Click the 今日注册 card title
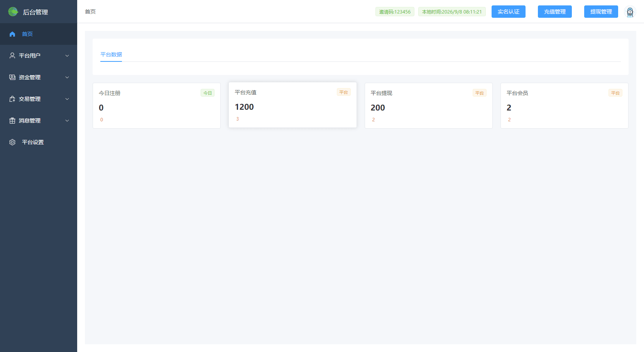Viewport: 644px width, 352px height. click(110, 93)
